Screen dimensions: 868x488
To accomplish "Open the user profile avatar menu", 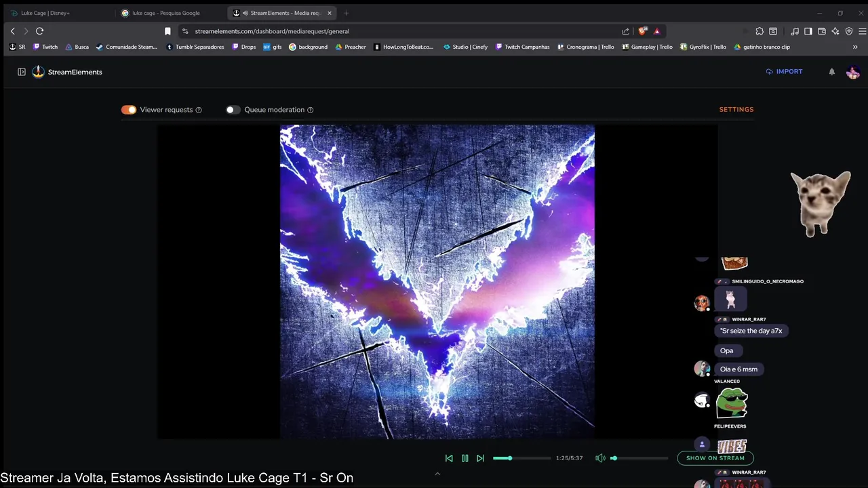I will coord(853,72).
